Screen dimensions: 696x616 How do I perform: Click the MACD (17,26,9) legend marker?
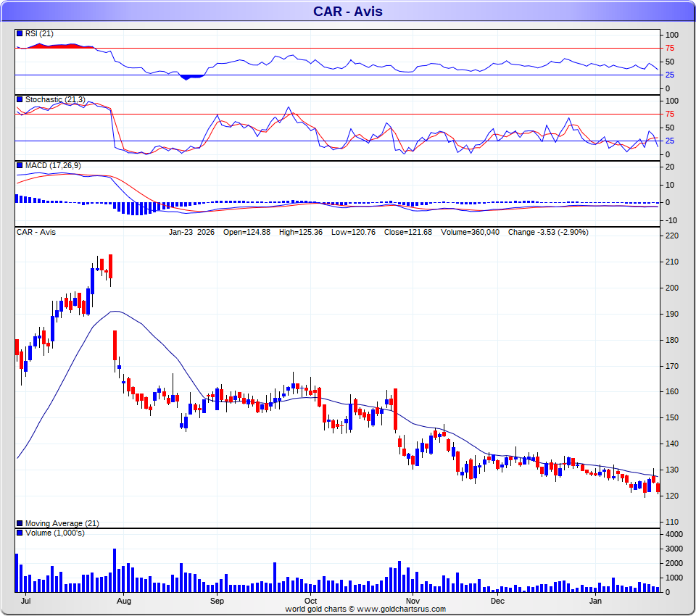click(20, 166)
